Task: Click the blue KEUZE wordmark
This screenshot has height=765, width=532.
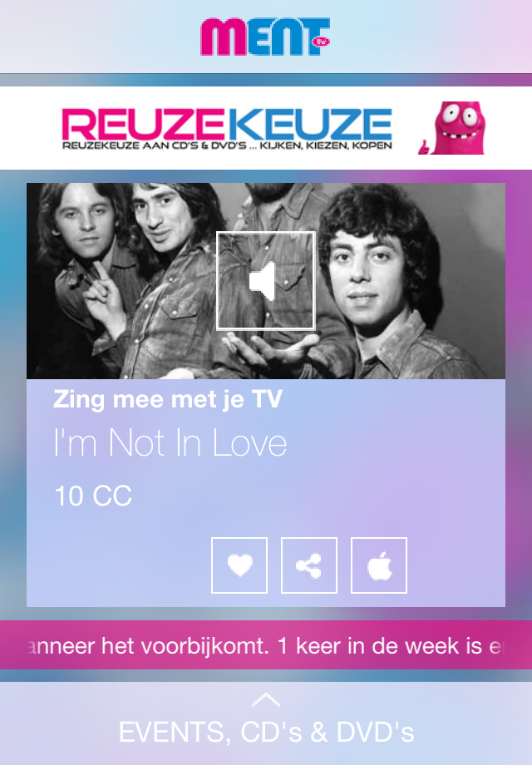Action: [x=308, y=124]
